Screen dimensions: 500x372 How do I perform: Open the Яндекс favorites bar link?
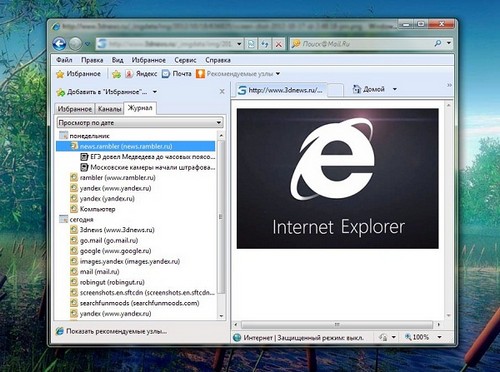click(141, 74)
